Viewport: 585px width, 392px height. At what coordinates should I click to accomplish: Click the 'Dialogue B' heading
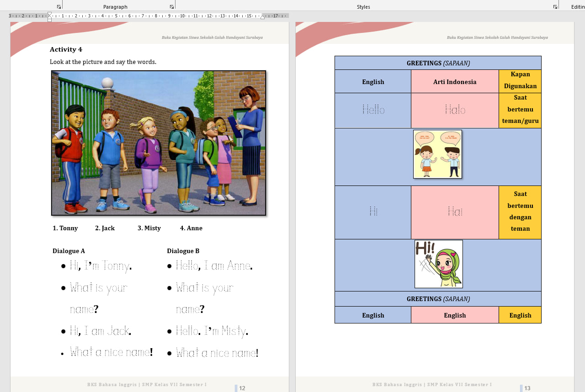pyautogui.click(x=183, y=251)
